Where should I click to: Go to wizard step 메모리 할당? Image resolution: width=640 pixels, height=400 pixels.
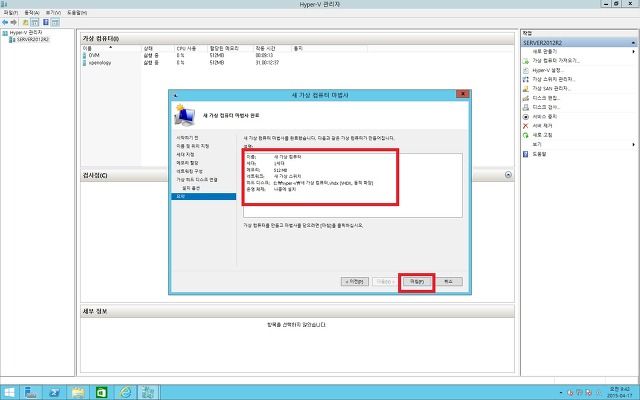(x=187, y=163)
